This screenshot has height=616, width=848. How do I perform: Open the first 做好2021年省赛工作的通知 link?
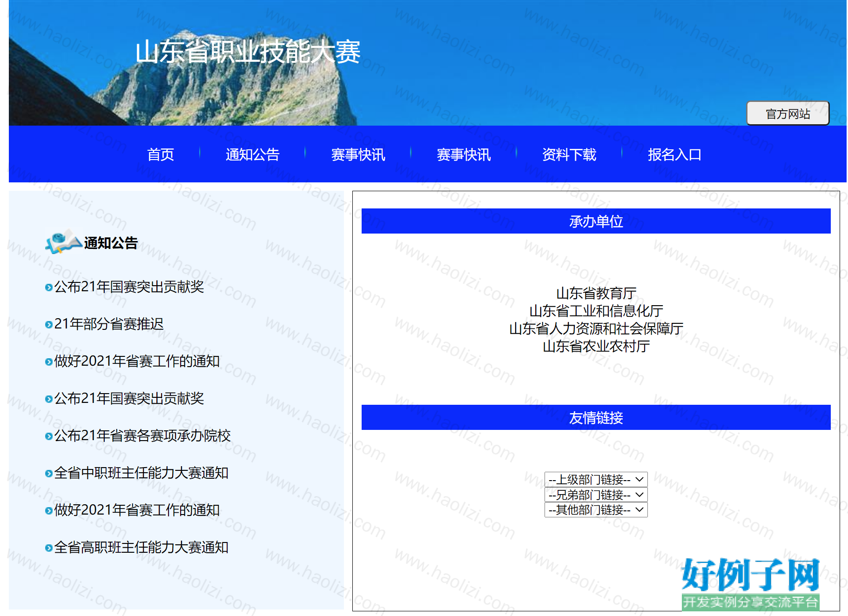[137, 361]
